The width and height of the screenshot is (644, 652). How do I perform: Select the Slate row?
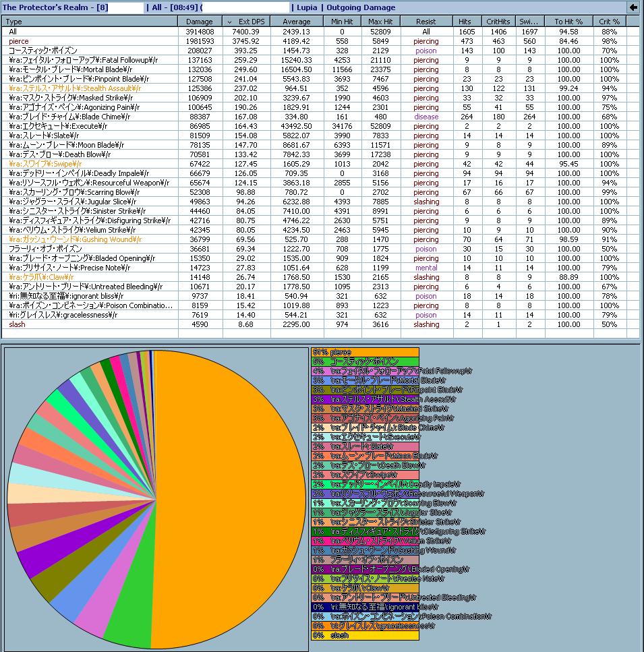point(320,136)
